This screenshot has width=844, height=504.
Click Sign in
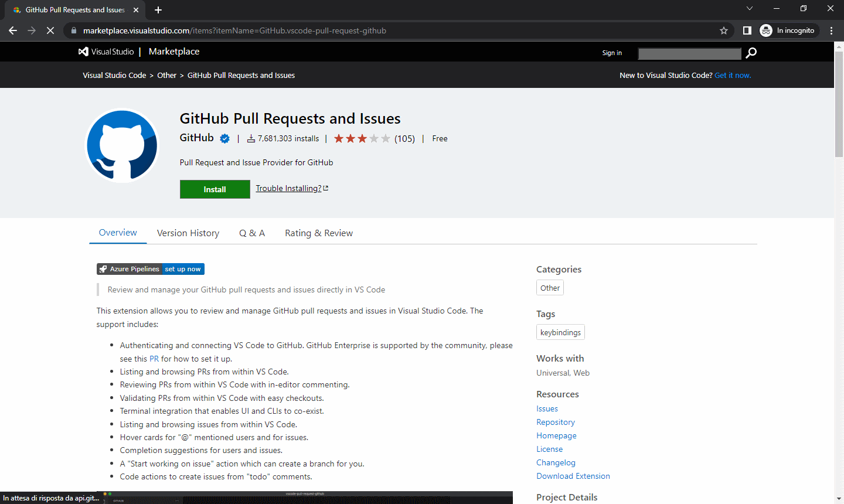(x=612, y=53)
